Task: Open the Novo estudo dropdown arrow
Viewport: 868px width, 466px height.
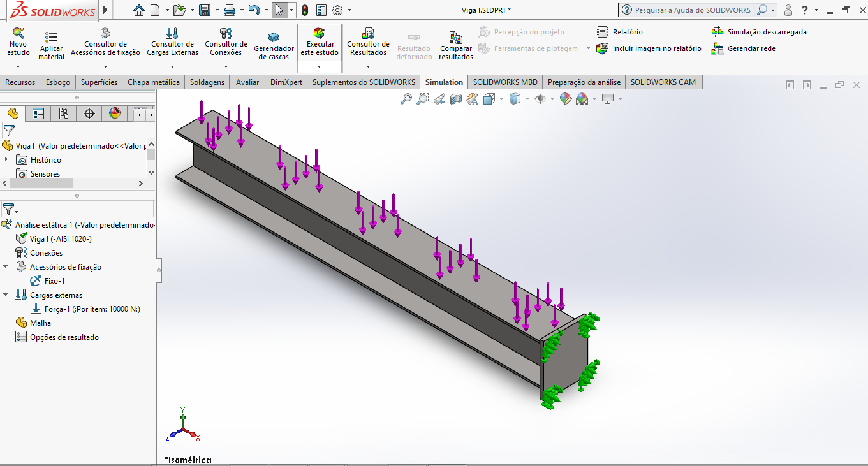Action: (x=18, y=66)
